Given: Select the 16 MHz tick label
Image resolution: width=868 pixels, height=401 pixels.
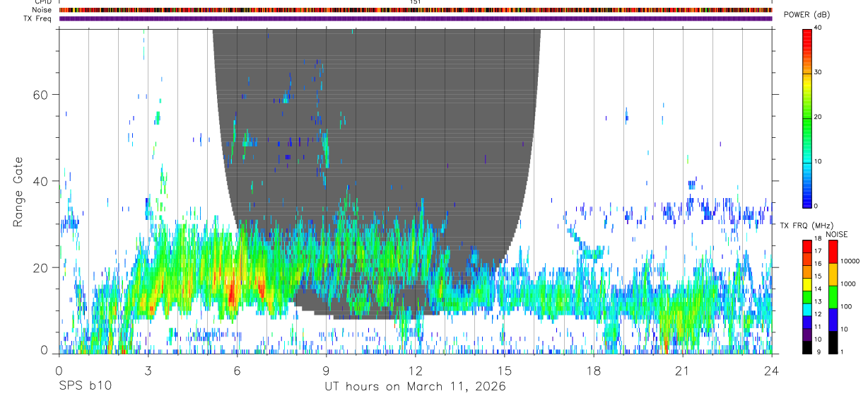Looking at the screenshot, I should [817, 265].
